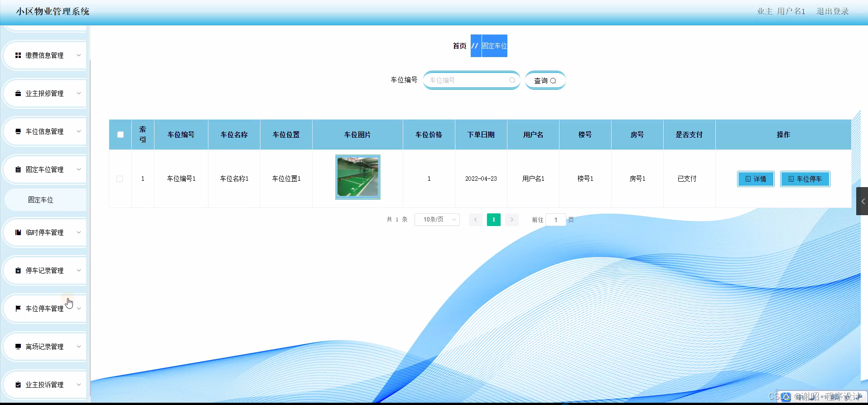
Task: Select page 1 in pagination
Action: tap(494, 220)
